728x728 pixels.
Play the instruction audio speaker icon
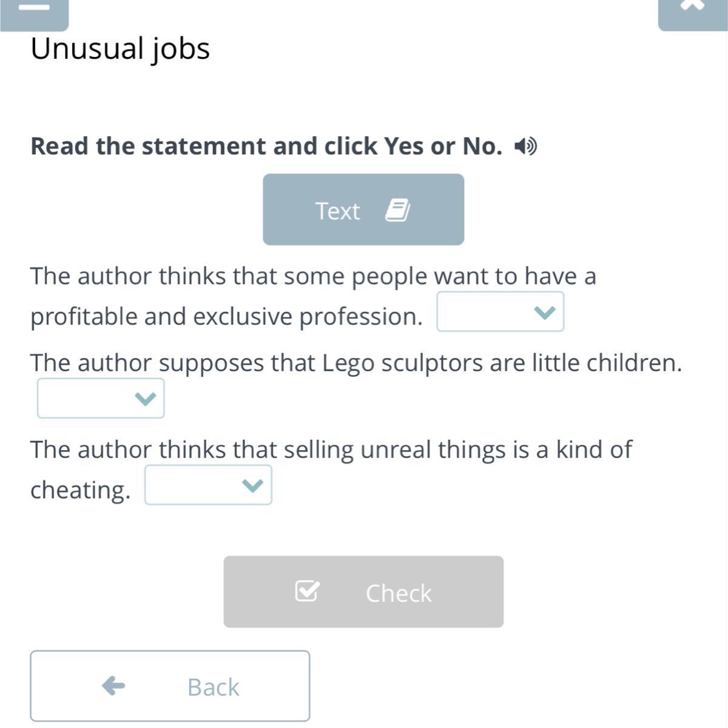coord(525,146)
